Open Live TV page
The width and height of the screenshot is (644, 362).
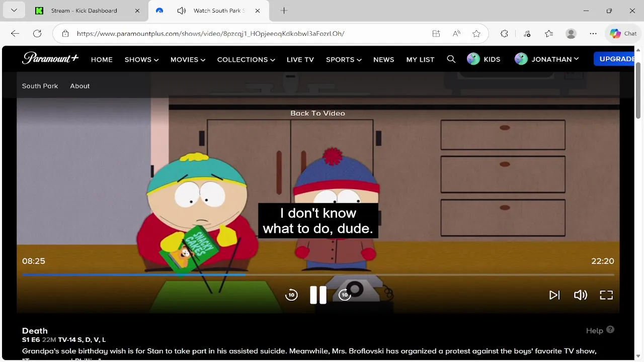pos(300,59)
